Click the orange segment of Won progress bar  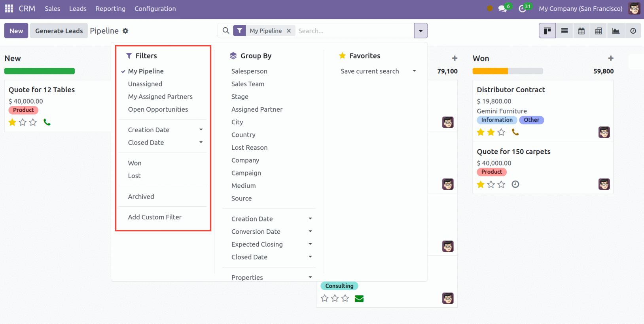click(490, 71)
